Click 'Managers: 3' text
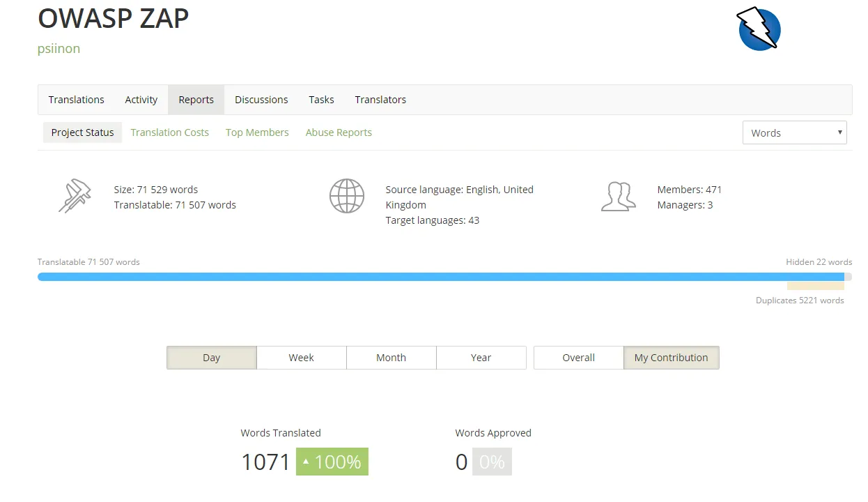Viewport: 868px width, 502px height. click(x=685, y=205)
